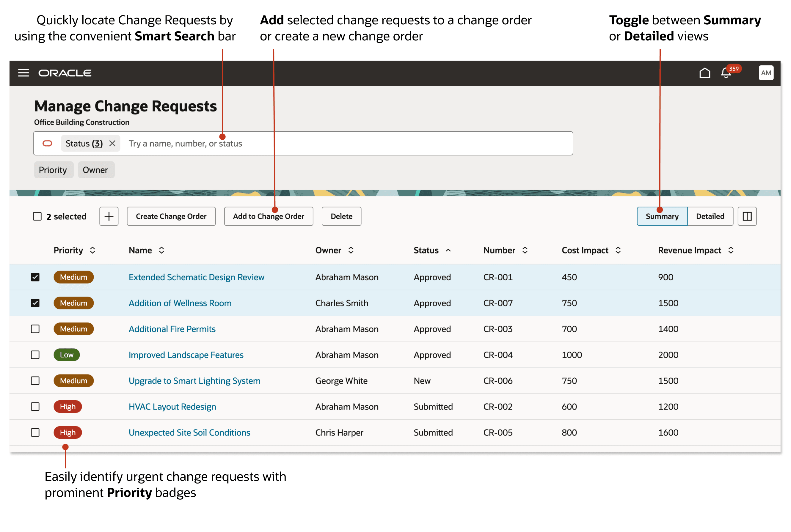Uncheck the Extended Schematic Design Review row
Image resolution: width=791 pixels, height=532 pixels.
coord(35,277)
